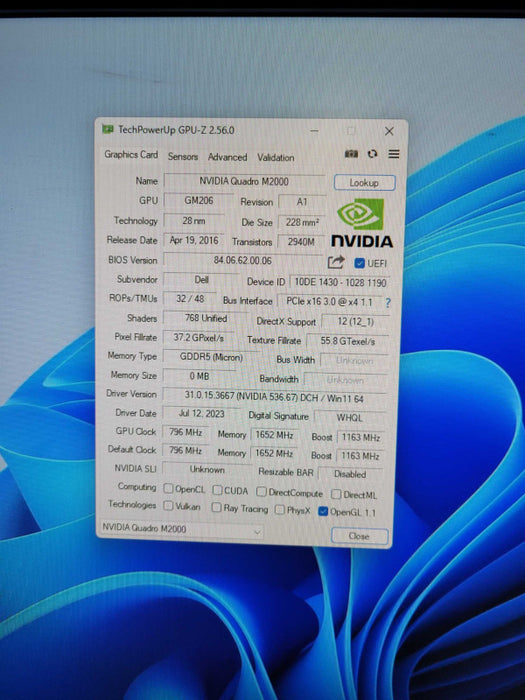The image size is (525, 700).
Task: Click the Default Clock value 796 MHz
Action: [x=186, y=451]
